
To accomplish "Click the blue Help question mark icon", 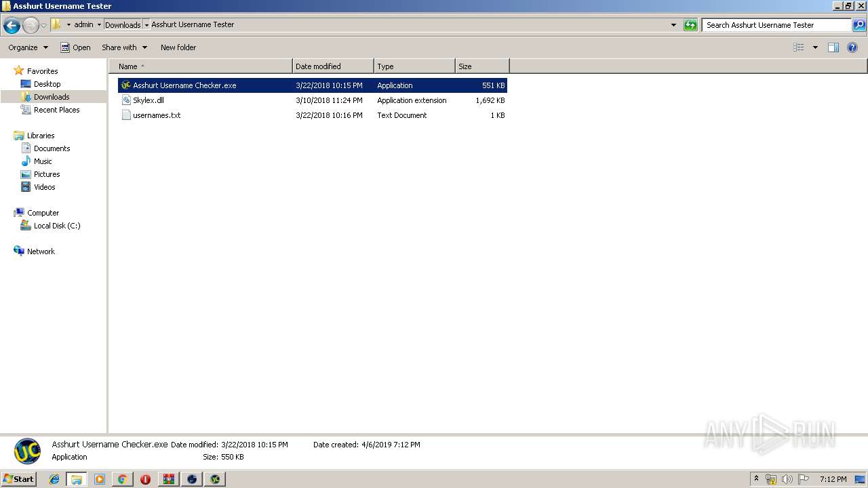I will (x=853, y=47).
